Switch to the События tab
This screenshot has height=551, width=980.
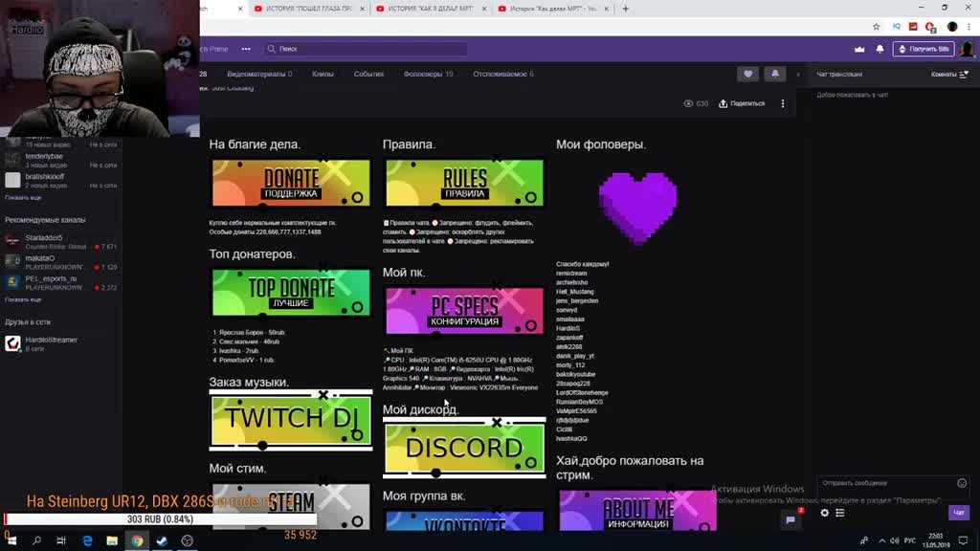pyautogui.click(x=368, y=74)
